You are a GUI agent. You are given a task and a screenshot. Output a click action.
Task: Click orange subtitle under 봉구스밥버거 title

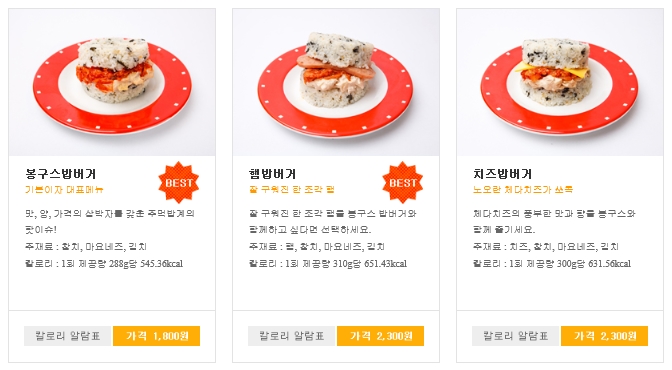click(x=64, y=190)
